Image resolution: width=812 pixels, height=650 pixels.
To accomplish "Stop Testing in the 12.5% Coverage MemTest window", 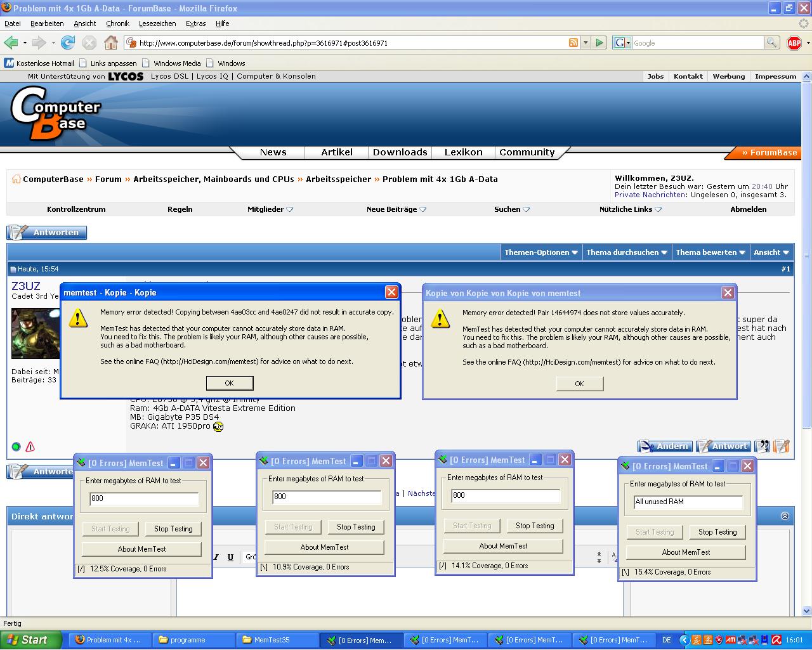I will 173,528.
